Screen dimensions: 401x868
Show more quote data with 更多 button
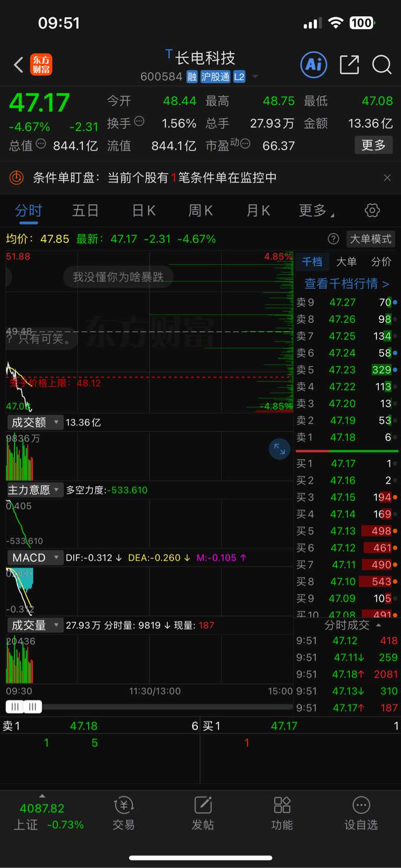point(374,145)
